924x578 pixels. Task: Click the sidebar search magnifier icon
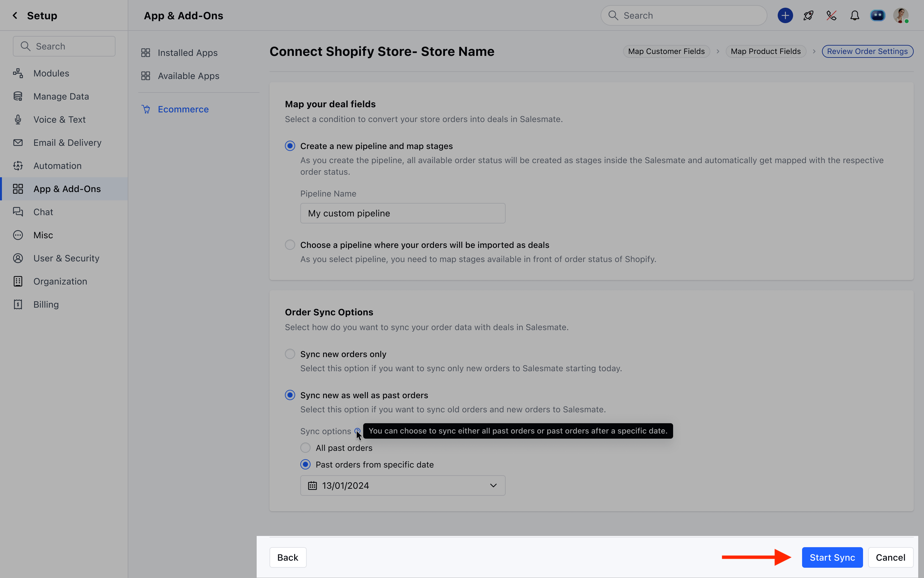pos(26,46)
